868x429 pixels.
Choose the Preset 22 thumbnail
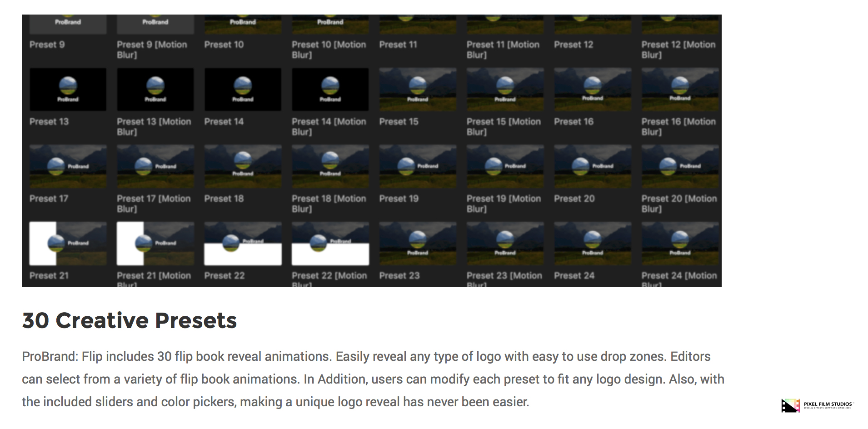tap(243, 244)
